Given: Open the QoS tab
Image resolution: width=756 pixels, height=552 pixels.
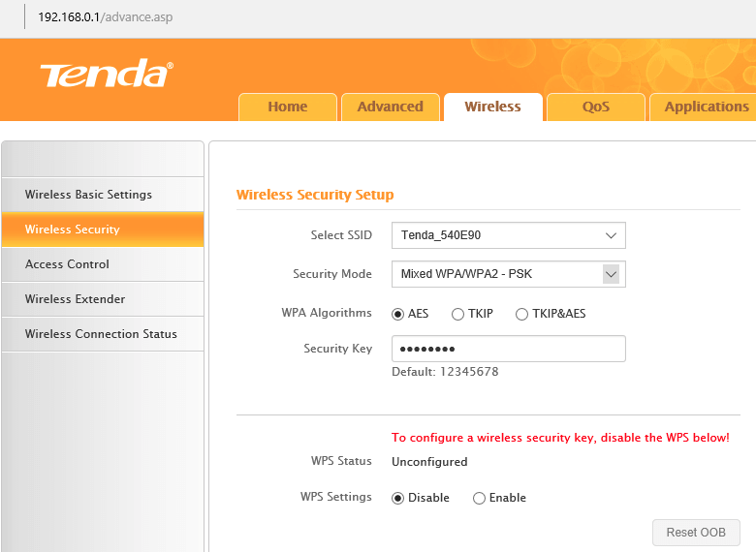Looking at the screenshot, I should 596,107.
